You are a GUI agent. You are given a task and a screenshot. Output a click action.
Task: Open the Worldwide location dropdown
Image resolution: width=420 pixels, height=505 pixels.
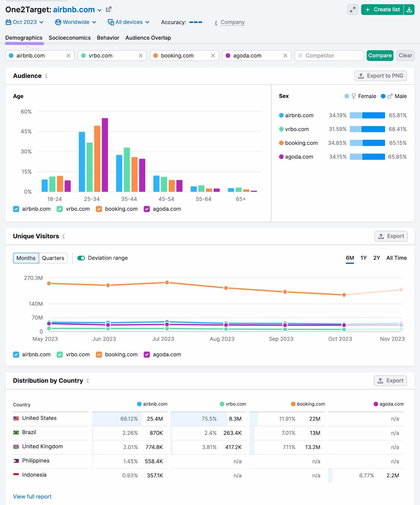pos(76,22)
